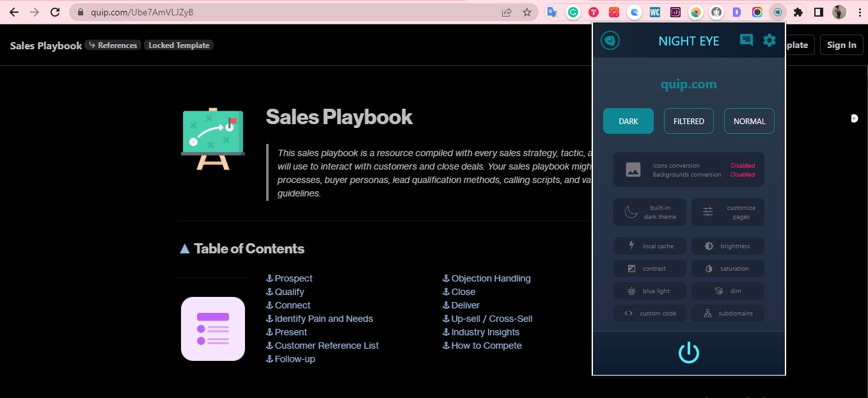This screenshot has width=868, height=398.
Task: Open the Grammarly extension
Action: click(x=573, y=12)
